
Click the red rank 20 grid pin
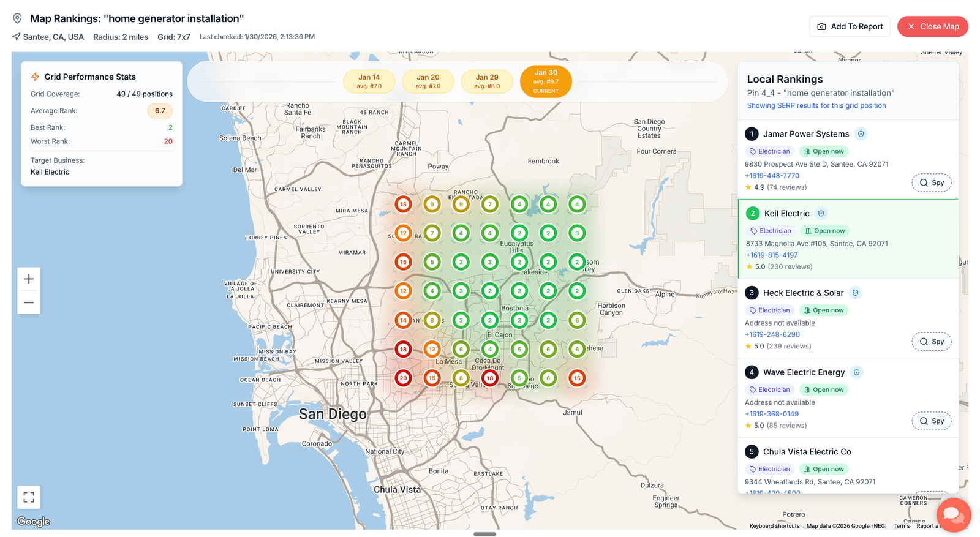[403, 378]
